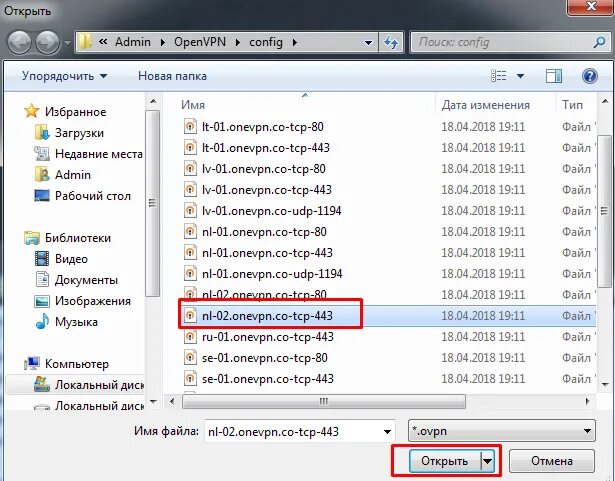Viewport: 615px width, 481px height.
Task: Click the horizontal scrollbar thumb in file list
Action: (324, 401)
